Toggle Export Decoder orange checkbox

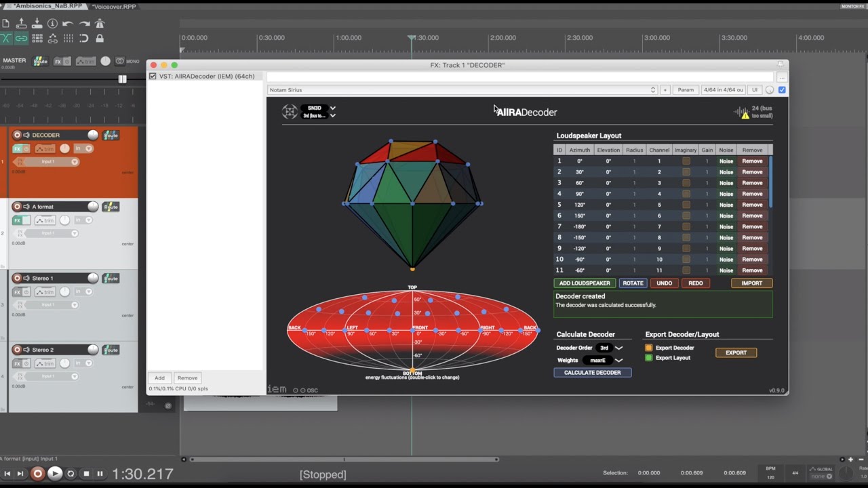click(x=649, y=348)
